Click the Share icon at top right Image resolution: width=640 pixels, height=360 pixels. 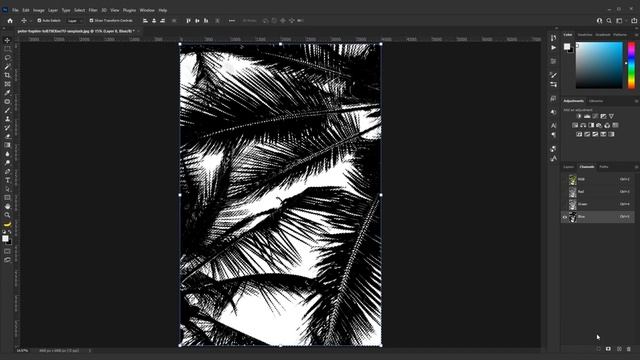click(x=634, y=20)
